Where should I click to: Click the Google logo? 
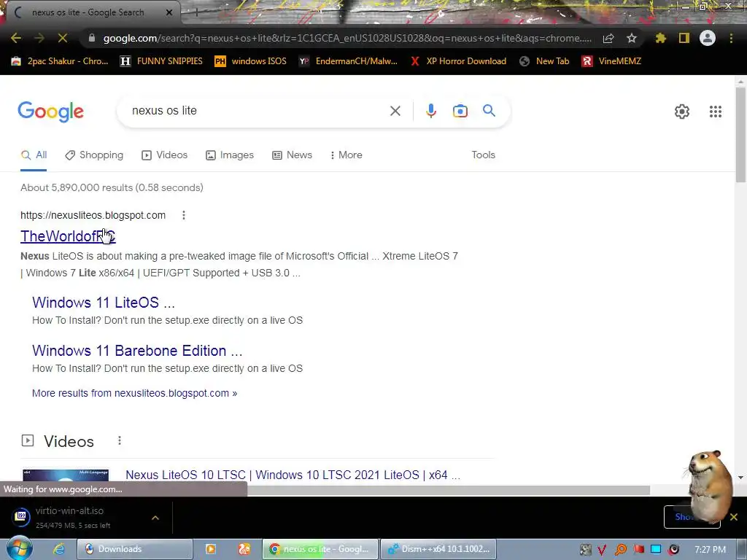[x=50, y=112]
